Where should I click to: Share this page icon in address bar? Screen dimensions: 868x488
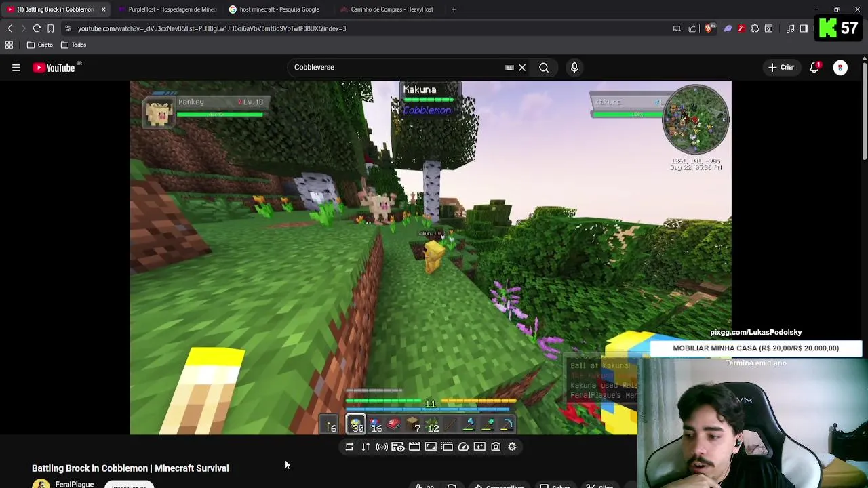point(692,28)
